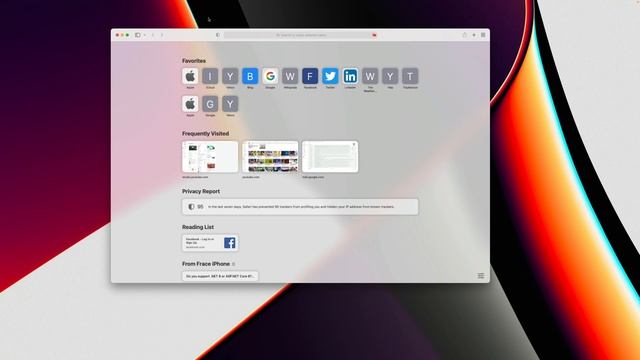The image size is (640, 360).
Task: Open start page customization settings icon
Action: [481, 276]
